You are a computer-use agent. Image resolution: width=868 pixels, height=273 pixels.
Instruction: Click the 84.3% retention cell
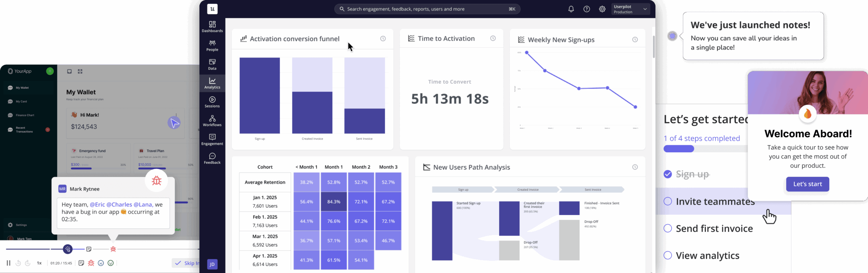tap(334, 201)
